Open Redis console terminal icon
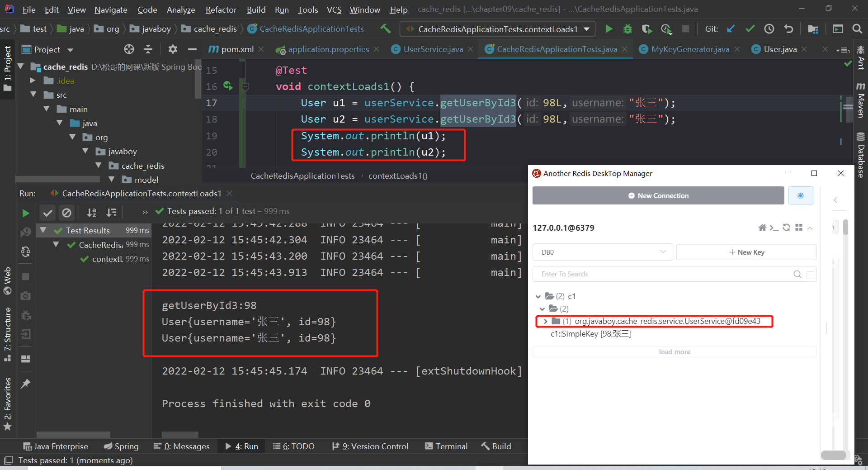This screenshot has height=470, width=868. click(x=774, y=228)
